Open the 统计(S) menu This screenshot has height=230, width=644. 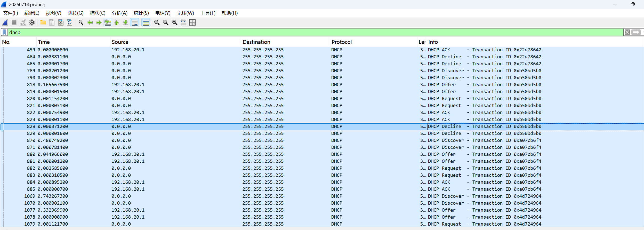(141, 13)
